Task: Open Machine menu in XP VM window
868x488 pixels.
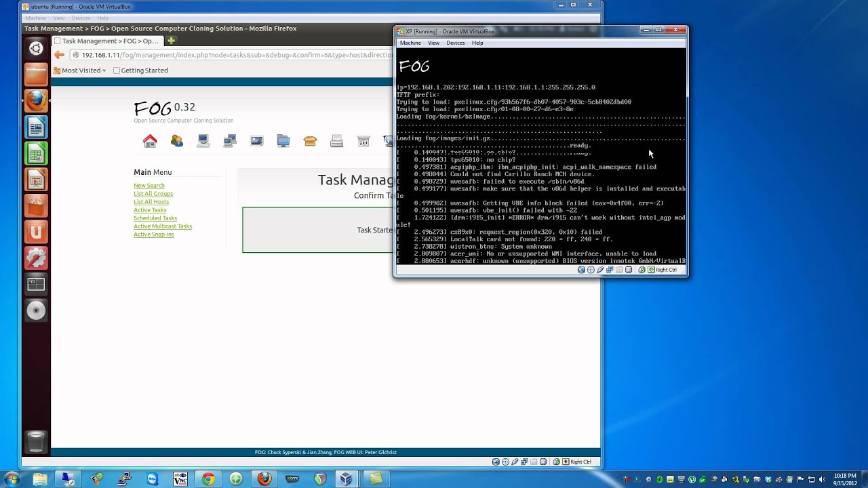Action: [410, 43]
